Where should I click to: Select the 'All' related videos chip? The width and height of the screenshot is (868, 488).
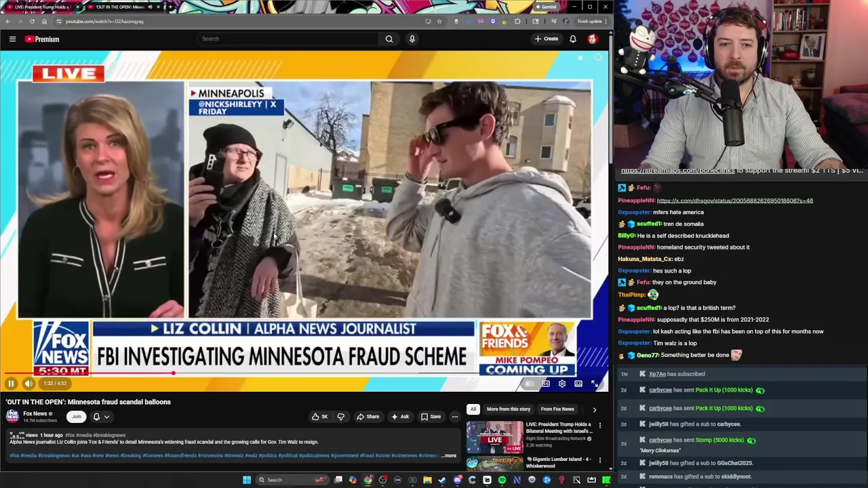(473, 409)
